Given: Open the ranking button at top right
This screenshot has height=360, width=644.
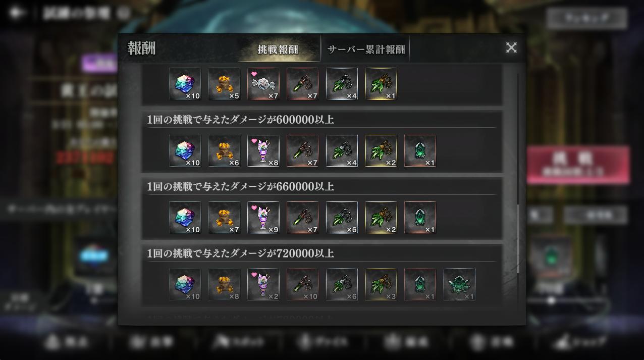Looking at the screenshot, I should tap(587, 18).
